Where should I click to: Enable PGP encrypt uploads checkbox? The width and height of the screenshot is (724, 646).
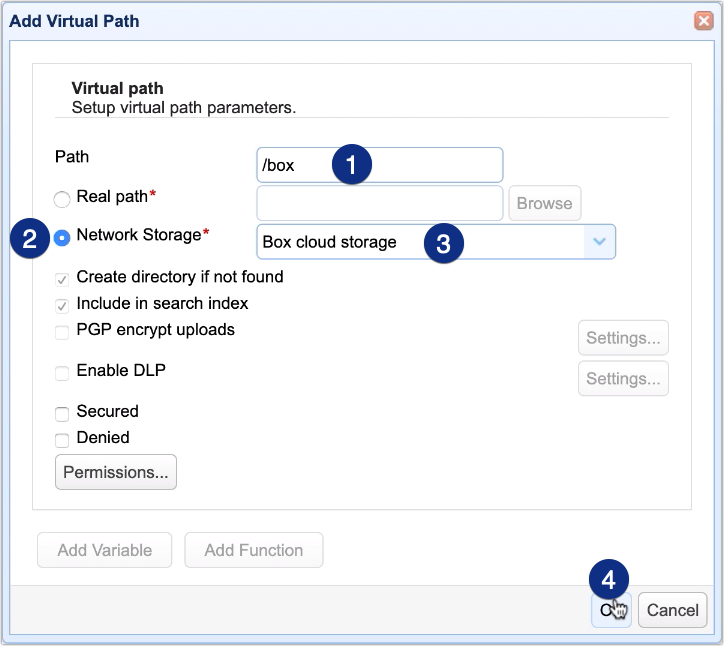tap(62, 331)
